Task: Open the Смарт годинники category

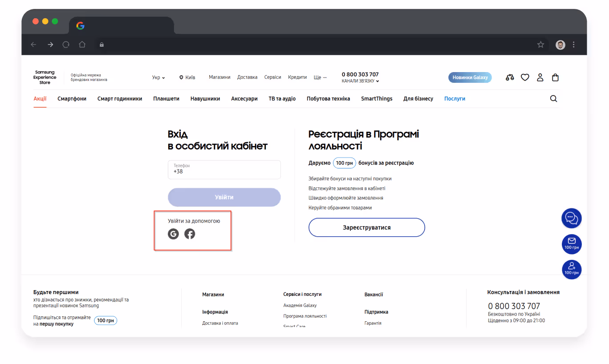Action: 120,99
